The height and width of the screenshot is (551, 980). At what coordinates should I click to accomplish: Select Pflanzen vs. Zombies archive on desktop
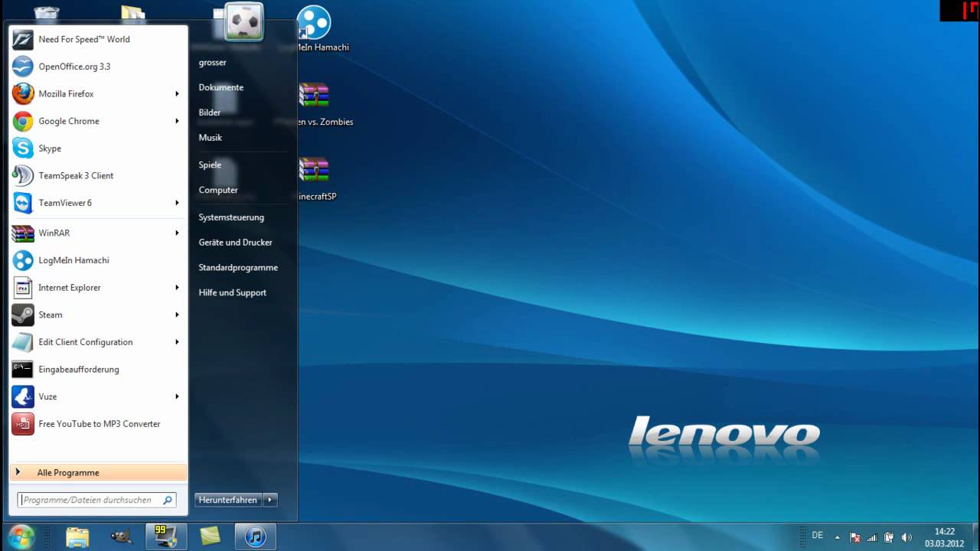click(x=314, y=104)
